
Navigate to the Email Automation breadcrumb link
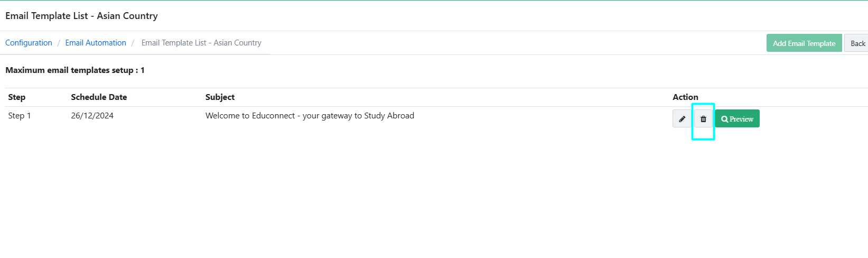pyautogui.click(x=96, y=43)
